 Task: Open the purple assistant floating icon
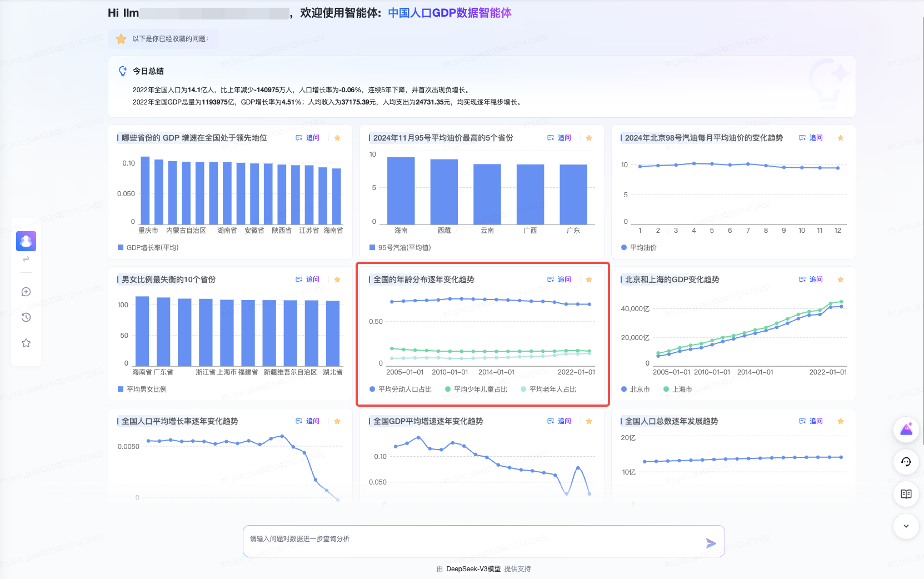click(x=906, y=430)
